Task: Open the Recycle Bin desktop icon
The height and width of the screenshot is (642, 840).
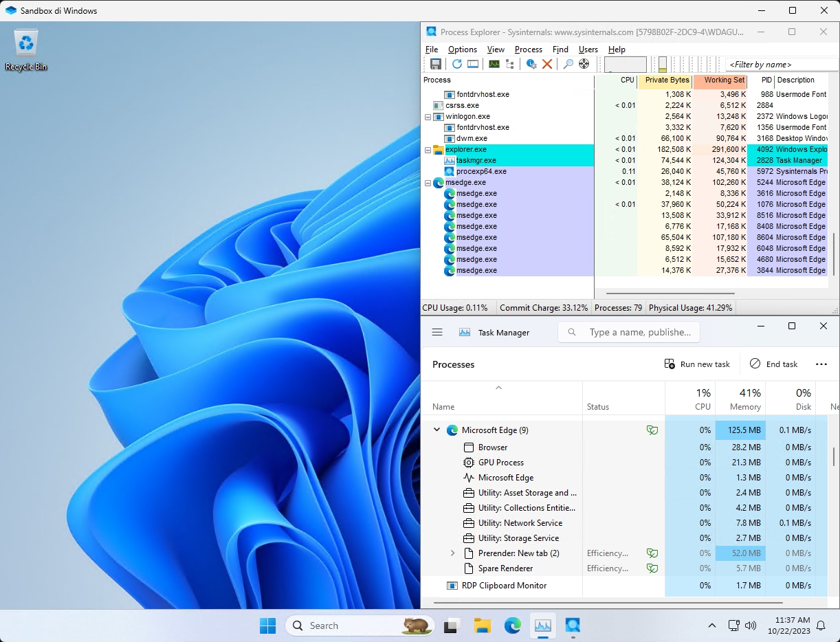Action: [26, 51]
